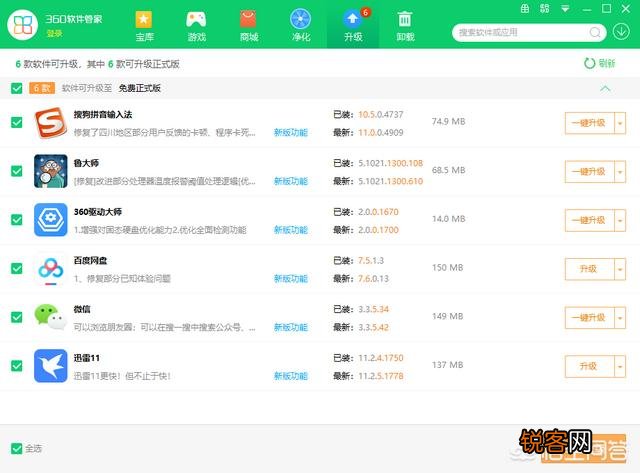This screenshot has height=473, width=640.
Task: Click latest version 11.2.5.1778 text
Action: (381, 376)
